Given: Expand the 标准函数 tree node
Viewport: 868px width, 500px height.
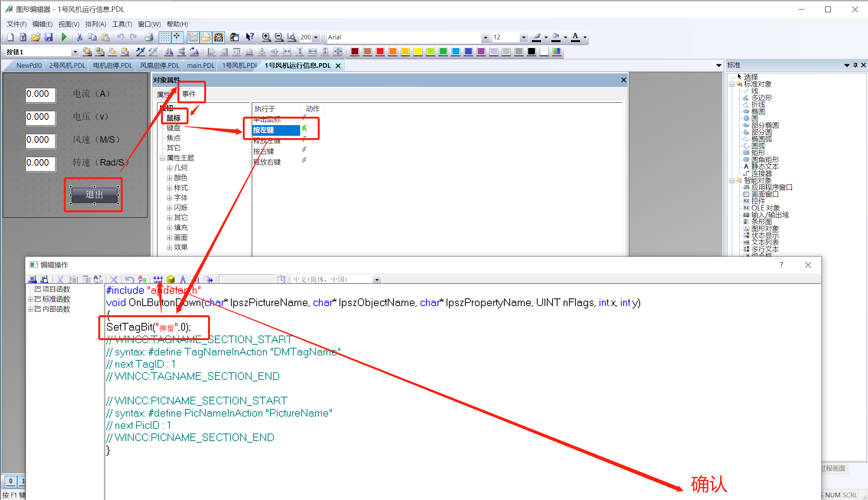Looking at the screenshot, I should click(x=30, y=299).
